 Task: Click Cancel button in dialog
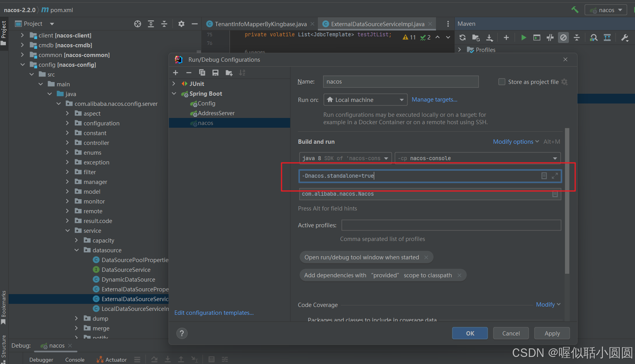[x=511, y=333]
